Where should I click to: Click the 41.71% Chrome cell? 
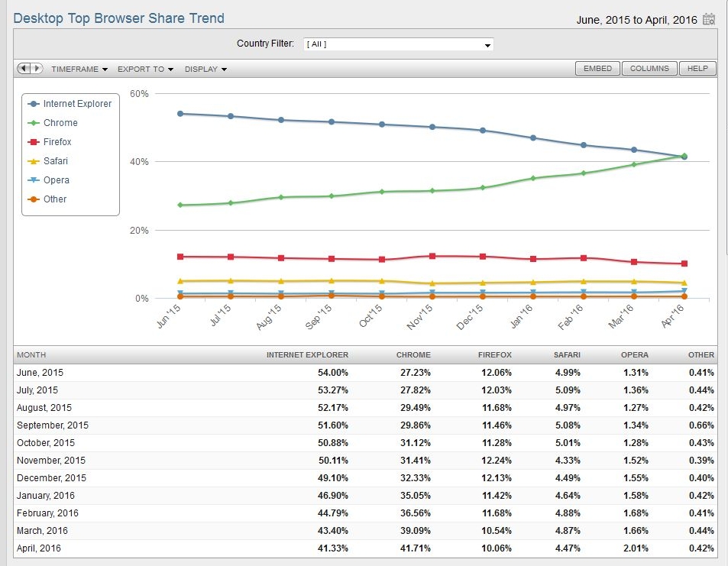point(416,548)
